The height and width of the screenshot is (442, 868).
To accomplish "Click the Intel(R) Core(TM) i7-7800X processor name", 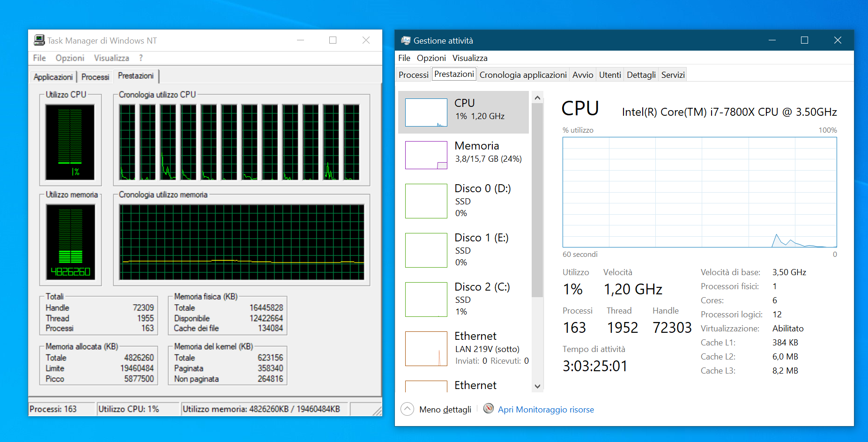I will point(729,112).
